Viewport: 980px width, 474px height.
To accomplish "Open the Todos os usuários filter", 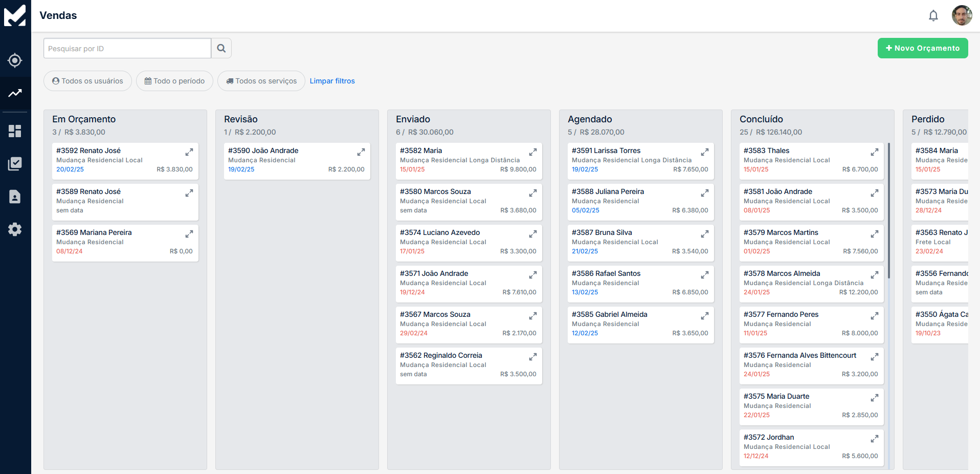I will point(87,80).
